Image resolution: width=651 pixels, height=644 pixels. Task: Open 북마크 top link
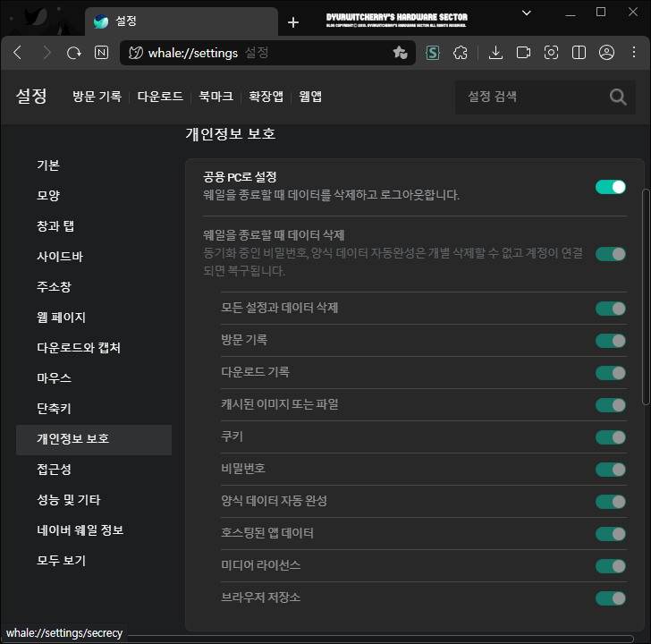(216, 97)
